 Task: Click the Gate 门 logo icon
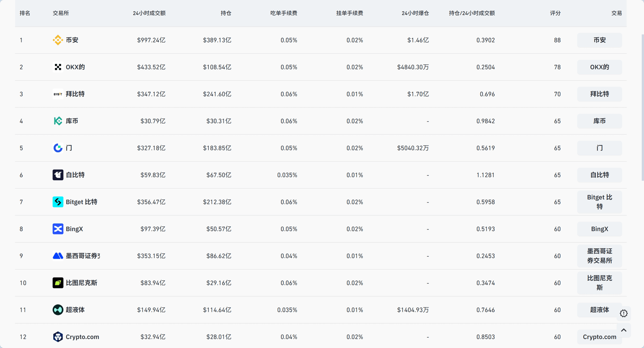58,148
